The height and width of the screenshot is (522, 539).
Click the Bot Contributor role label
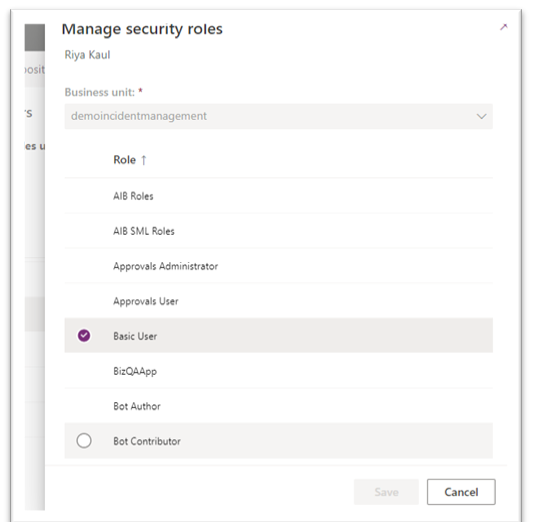click(x=147, y=441)
